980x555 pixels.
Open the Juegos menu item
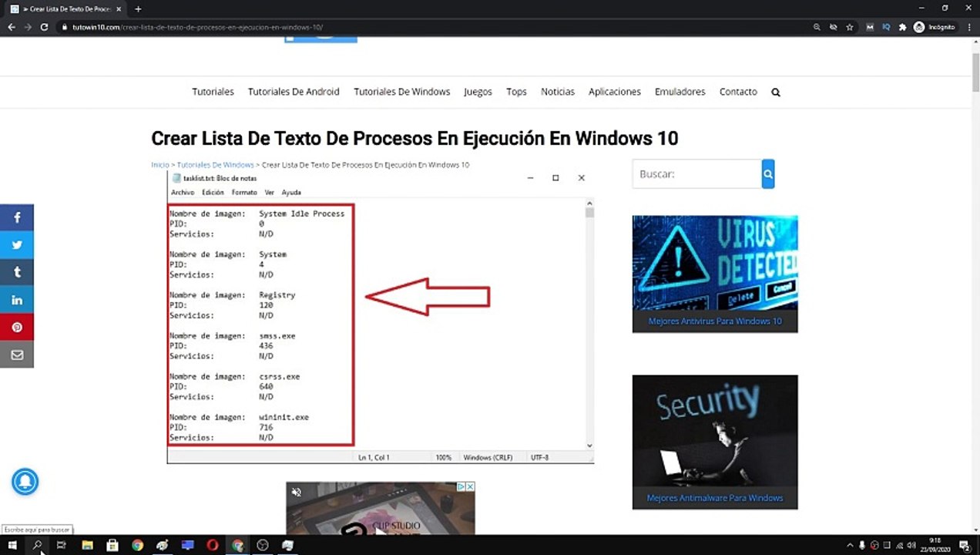coord(478,92)
